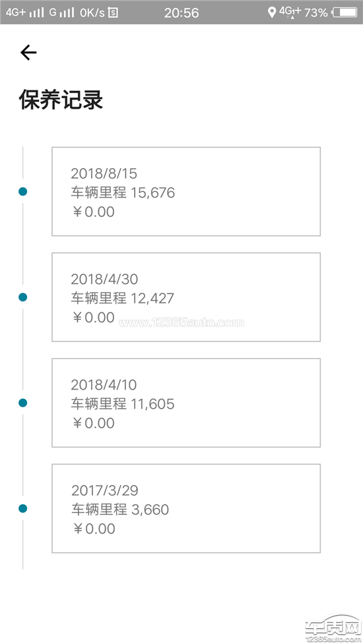The image size is (363, 644).
Task: Select the timeline dot for 2018/4/10
Action: 23,403
